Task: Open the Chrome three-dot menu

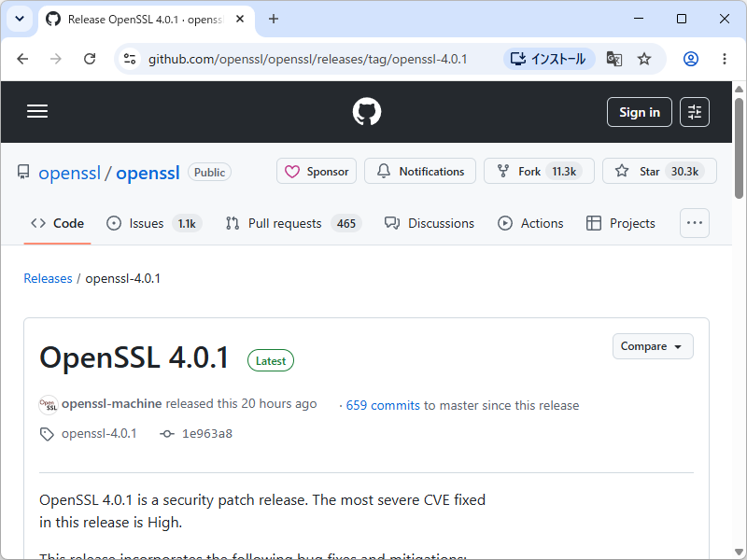Action: (x=725, y=59)
